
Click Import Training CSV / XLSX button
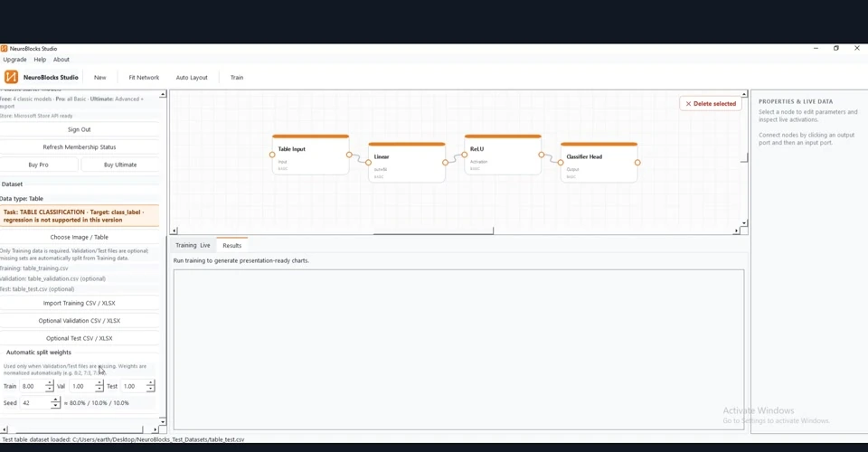coord(80,303)
